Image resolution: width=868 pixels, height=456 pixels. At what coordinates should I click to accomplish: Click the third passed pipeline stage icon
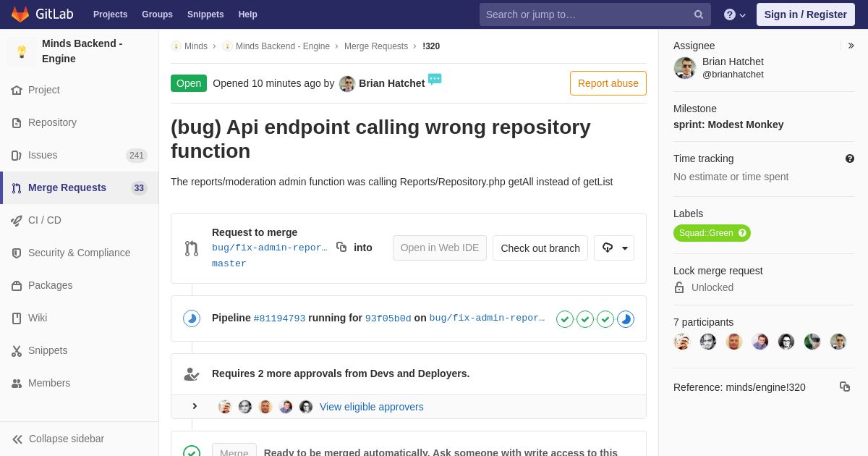pos(605,319)
